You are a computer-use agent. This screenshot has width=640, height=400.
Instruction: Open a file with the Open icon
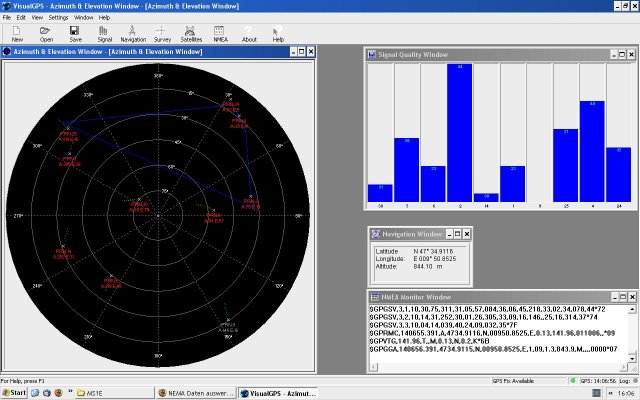pos(46,34)
